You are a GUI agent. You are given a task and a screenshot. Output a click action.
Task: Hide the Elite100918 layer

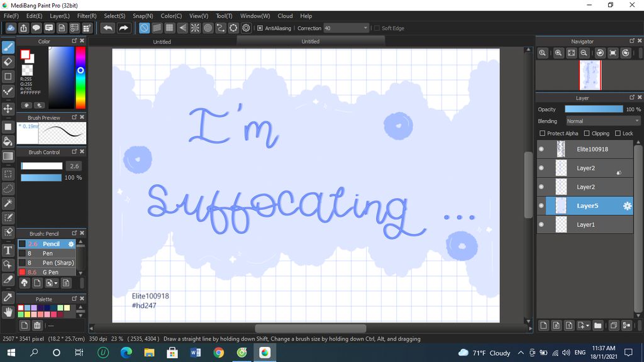coord(541,150)
